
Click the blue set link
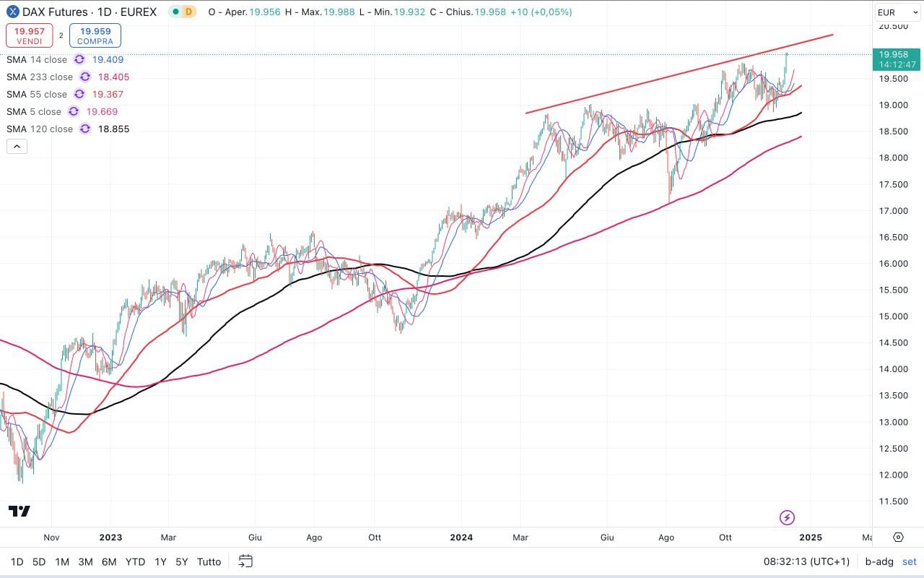910,561
